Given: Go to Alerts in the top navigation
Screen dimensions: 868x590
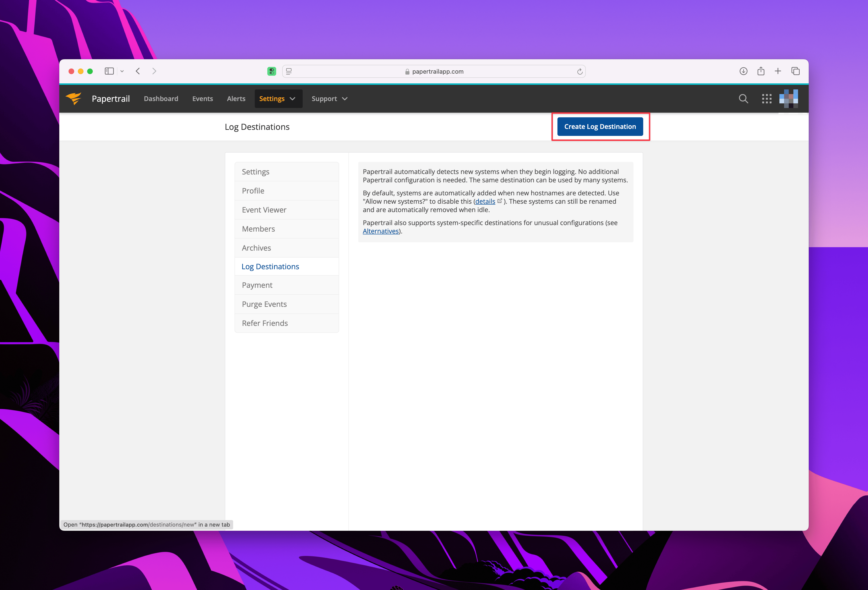Looking at the screenshot, I should pyautogui.click(x=236, y=98).
